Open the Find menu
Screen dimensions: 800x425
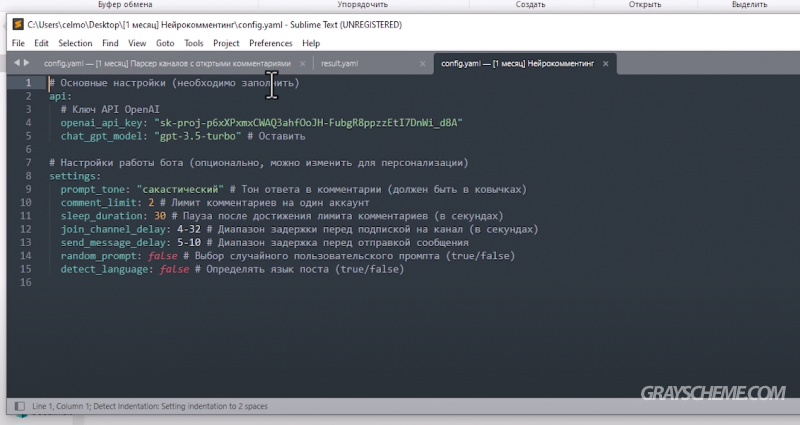[110, 43]
